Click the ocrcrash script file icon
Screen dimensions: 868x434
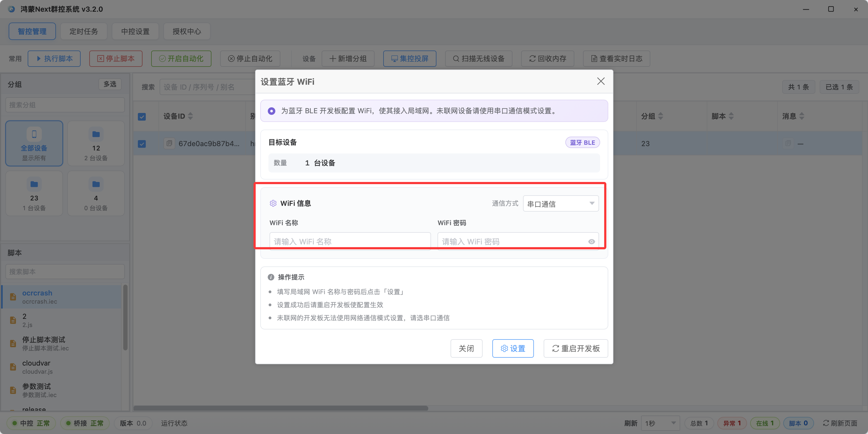[13, 297]
